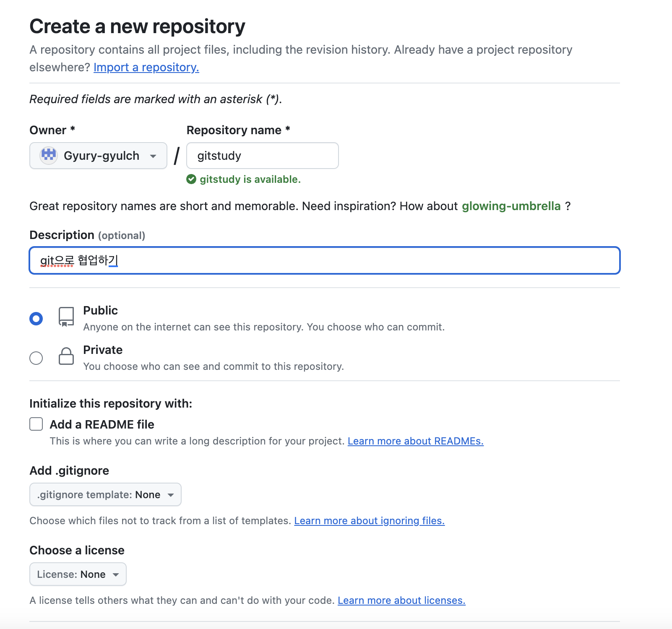
Task: Click the Public repository book icon
Action: point(66,317)
